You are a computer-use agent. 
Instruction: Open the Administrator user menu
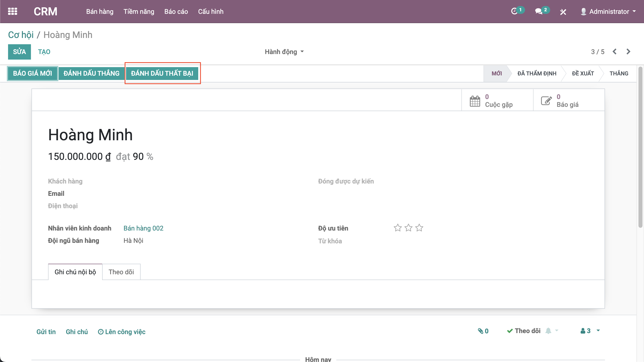(608, 12)
